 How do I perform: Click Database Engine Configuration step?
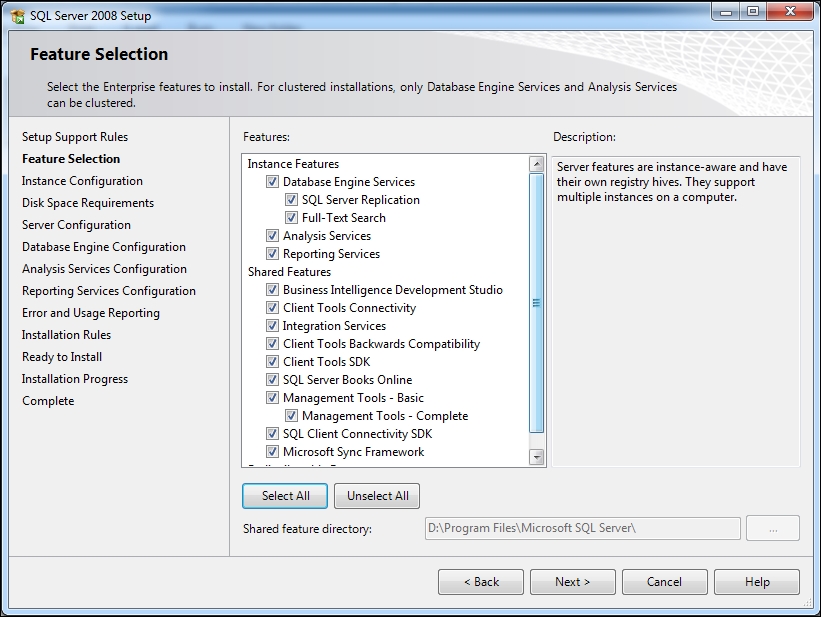104,247
